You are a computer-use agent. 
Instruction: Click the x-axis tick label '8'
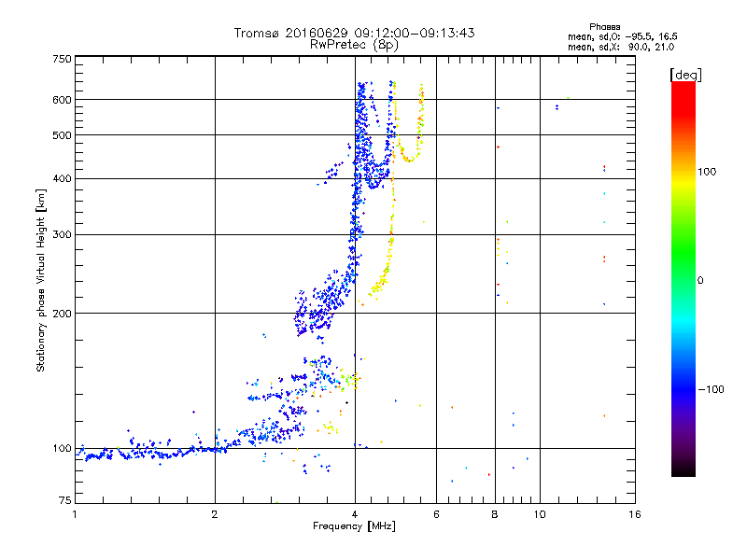click(495, 514)
